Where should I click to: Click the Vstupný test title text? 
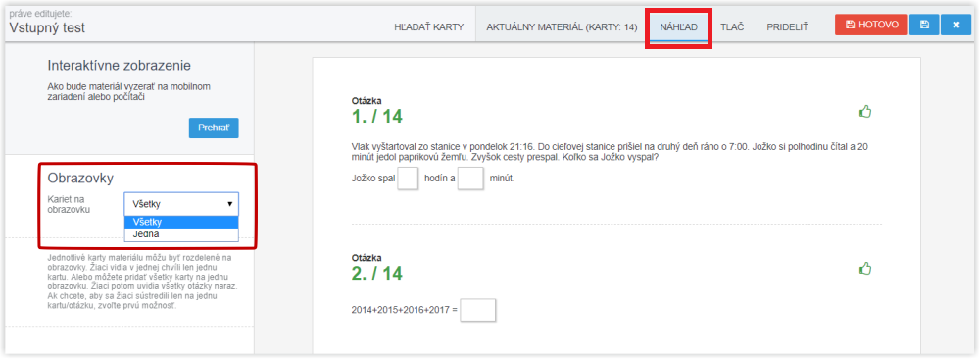47,28
